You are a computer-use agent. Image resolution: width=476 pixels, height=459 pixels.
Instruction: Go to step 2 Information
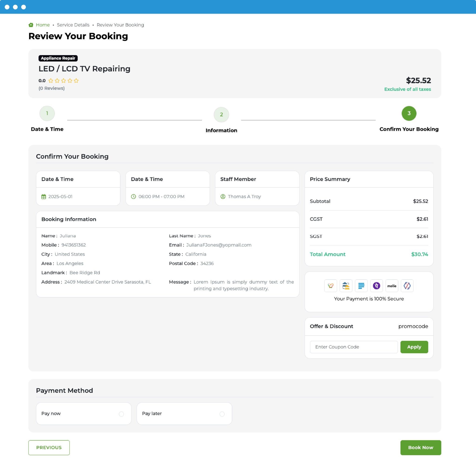pos(221,115)
